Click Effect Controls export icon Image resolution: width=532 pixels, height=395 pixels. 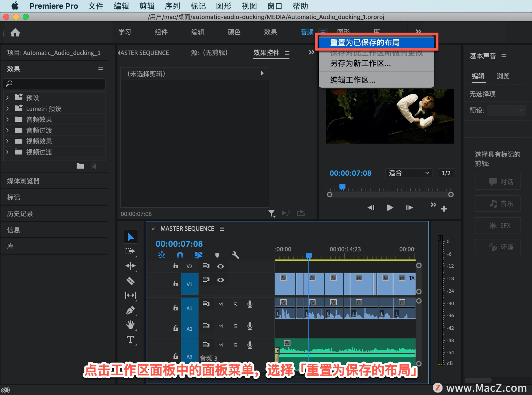301,213
